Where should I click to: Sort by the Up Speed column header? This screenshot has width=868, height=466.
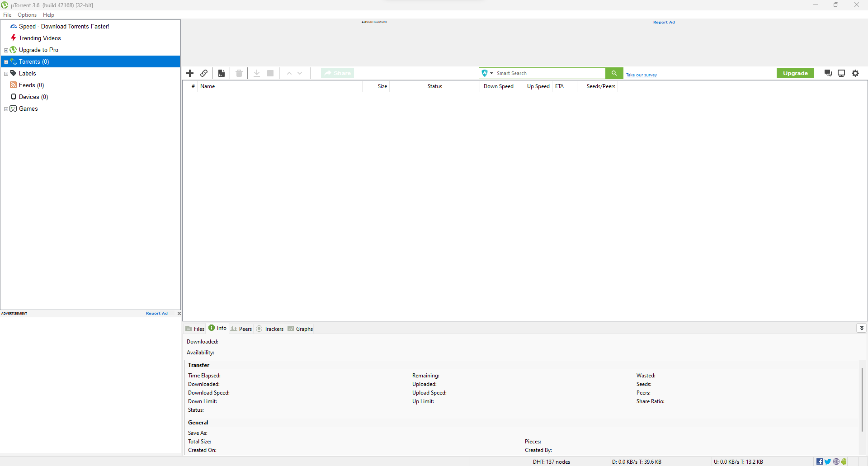534,86
